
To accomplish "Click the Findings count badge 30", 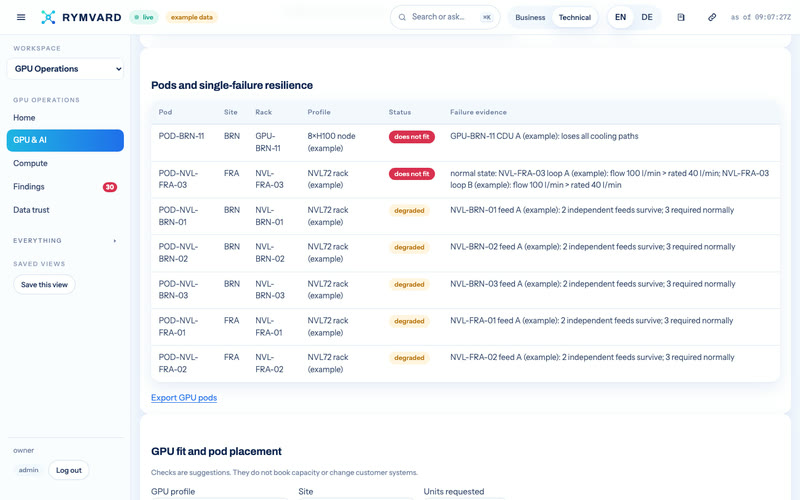I will tap(110, 187).
